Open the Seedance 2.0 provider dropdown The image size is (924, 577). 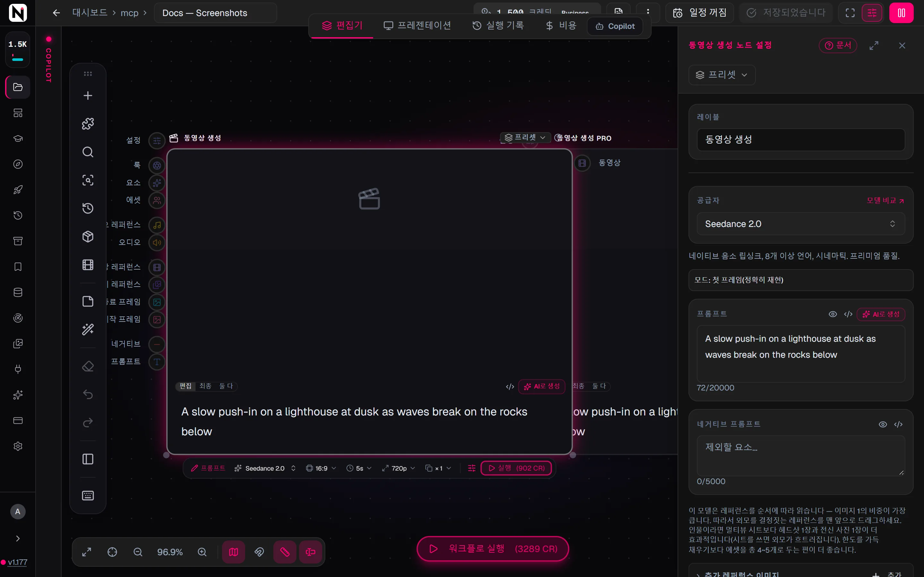801,224
